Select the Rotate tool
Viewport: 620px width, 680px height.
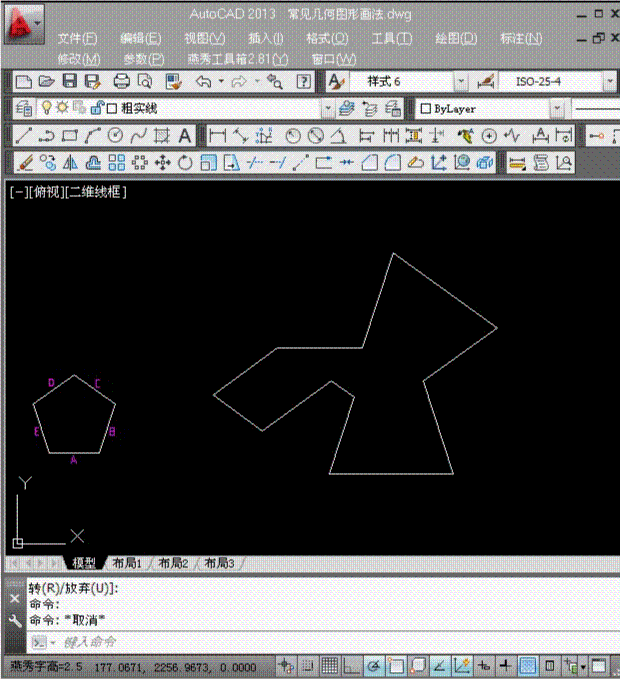tap(185, 163)
